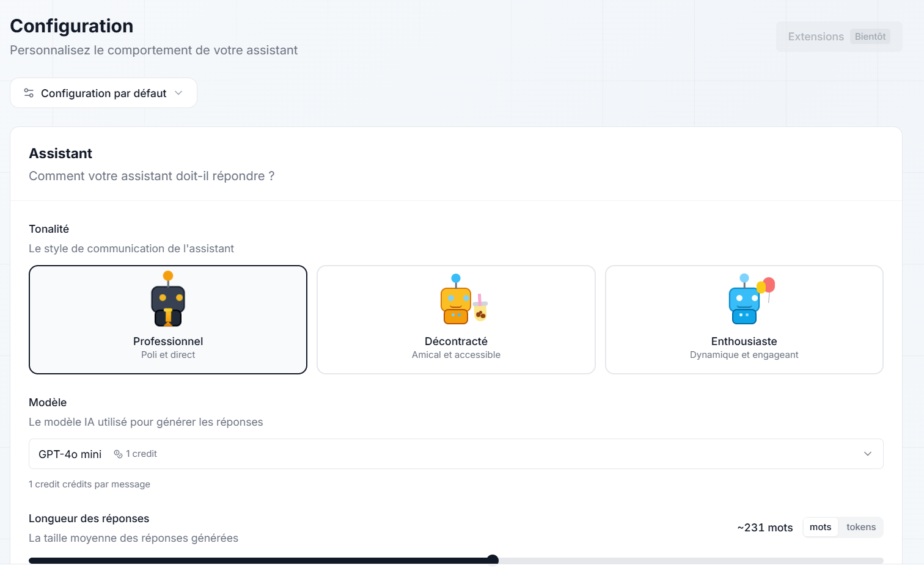Click the dark Professionnel robot icon

click(x=168, y=299)
